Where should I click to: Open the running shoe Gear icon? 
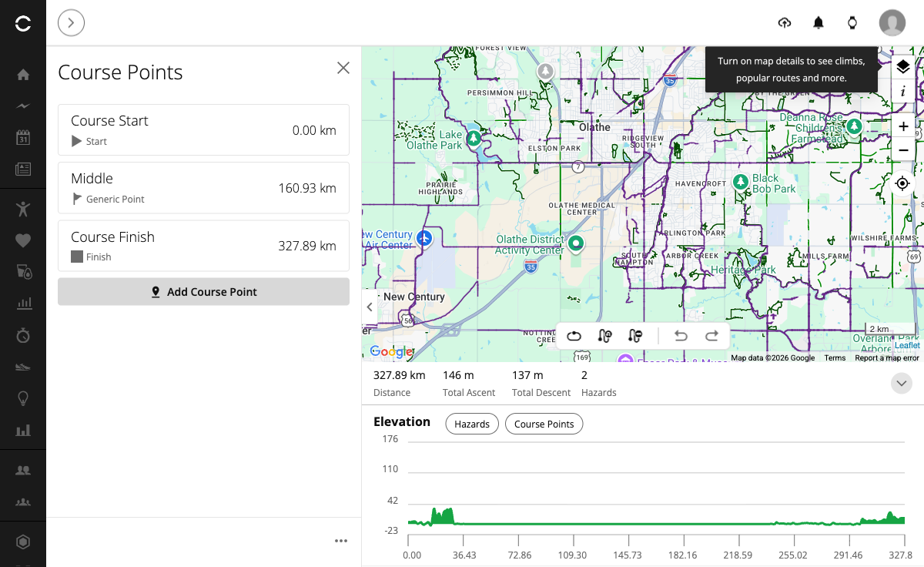coord(23,367)
